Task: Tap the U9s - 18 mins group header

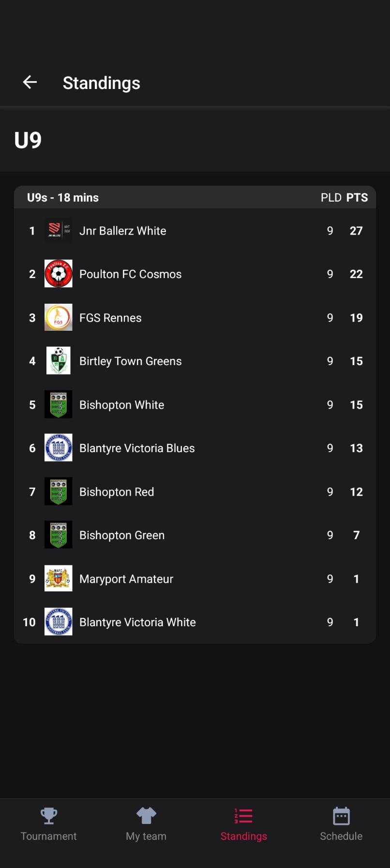Action: (x=63, y=197)
